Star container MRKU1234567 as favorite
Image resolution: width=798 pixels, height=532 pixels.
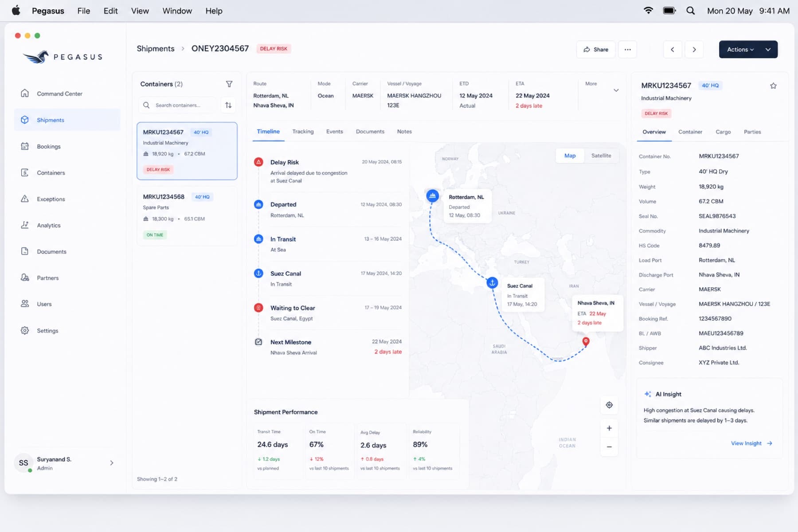pos(773,86)
